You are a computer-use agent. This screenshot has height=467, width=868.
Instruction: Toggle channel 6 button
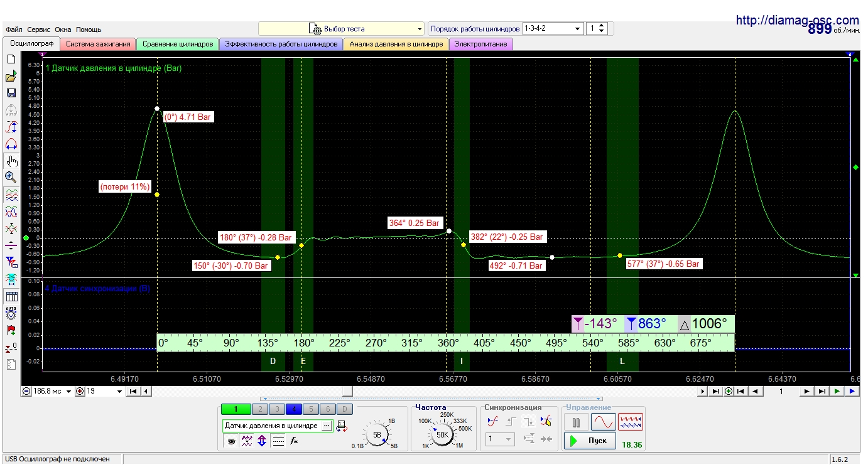328,409
